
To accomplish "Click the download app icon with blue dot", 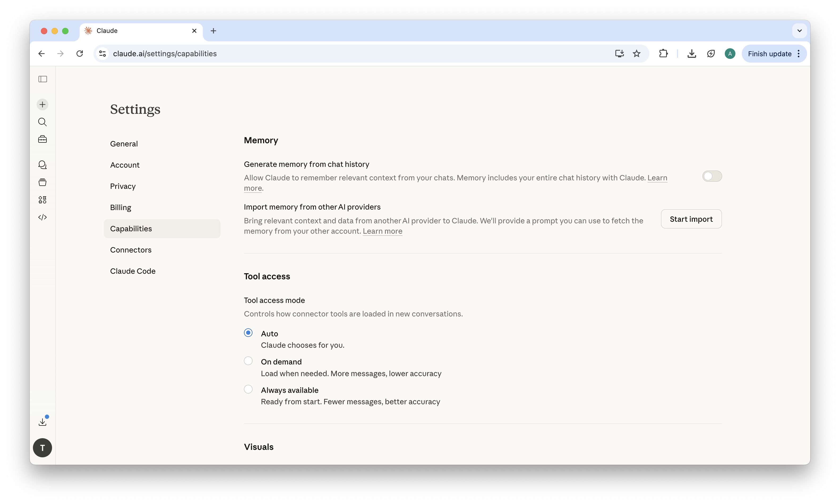I will coord(42,422).
